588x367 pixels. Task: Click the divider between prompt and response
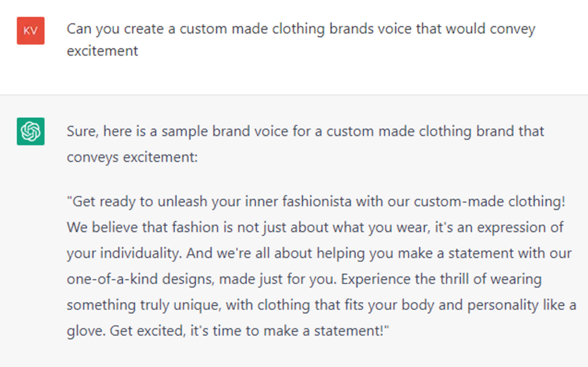(x=294, y=95)
